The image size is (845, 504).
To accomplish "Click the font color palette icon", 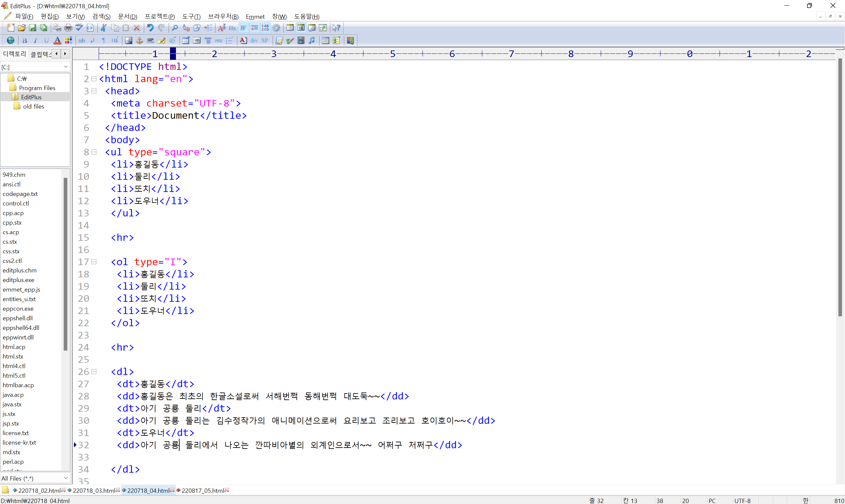I will [x=68, y=41].
